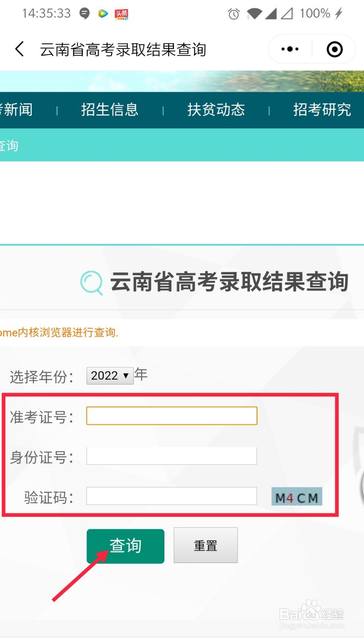Tap the Toutiao icon in the status bar
Image resolution: width=364 pixels, height=638 pixels.
click(121, 13)
